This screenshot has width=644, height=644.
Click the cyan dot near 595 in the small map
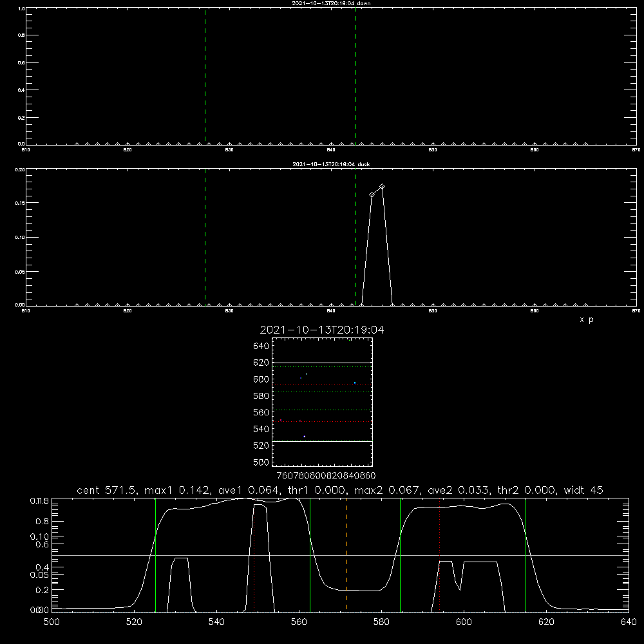[355, 383]
